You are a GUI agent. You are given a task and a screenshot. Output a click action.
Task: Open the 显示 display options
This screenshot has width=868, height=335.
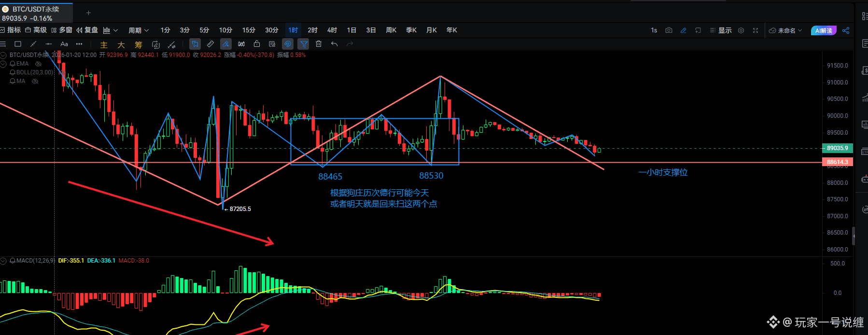721,30
